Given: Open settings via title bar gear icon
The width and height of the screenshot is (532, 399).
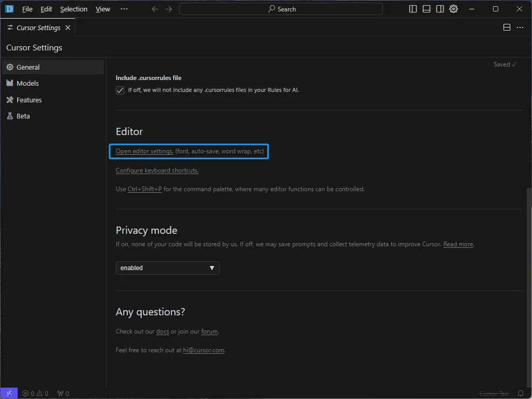Looking at the screenshot, I should click(x=454, y=9).
